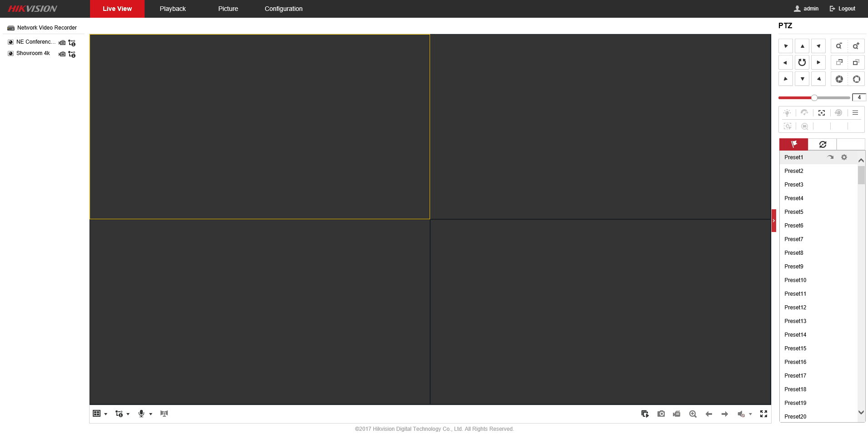
Task: Enable 3D positioning zoom
Action: click(x=804, y=126)
